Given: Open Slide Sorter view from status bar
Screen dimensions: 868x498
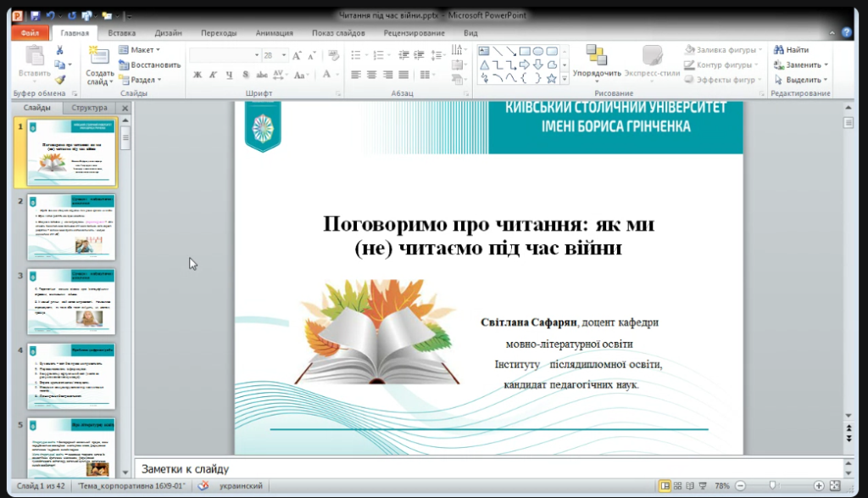Looking at the screenshot, I should [x=679, y=486].
